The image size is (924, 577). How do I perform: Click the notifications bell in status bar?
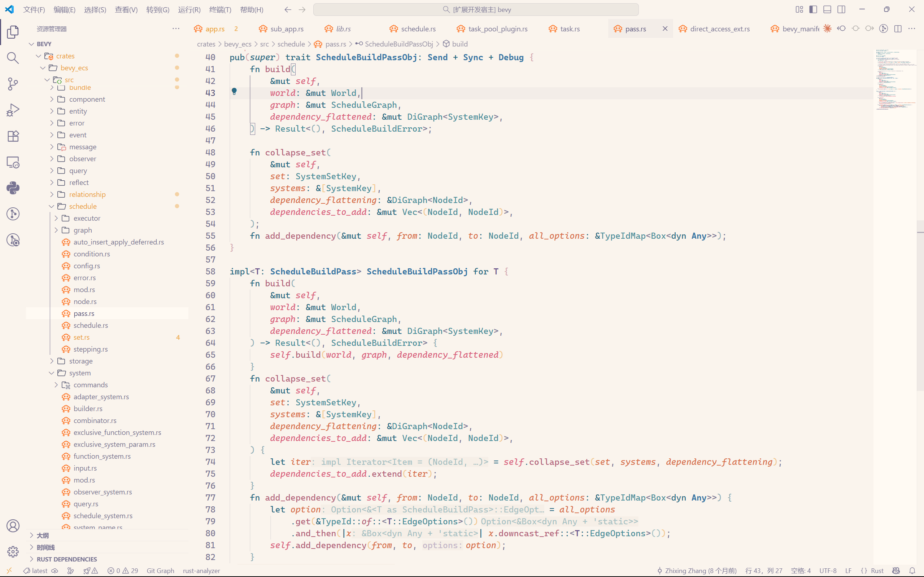[x=912, y=571]
